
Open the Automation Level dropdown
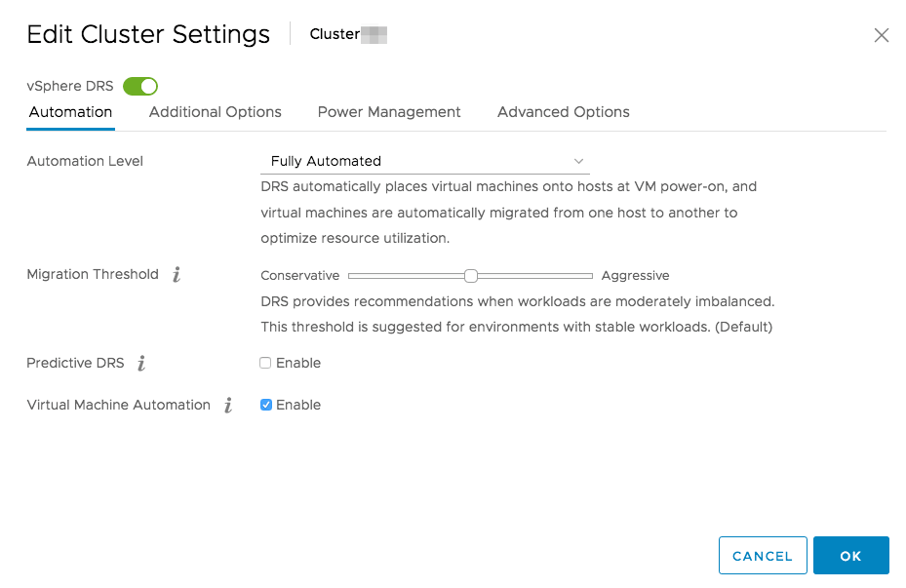[425, 161]
